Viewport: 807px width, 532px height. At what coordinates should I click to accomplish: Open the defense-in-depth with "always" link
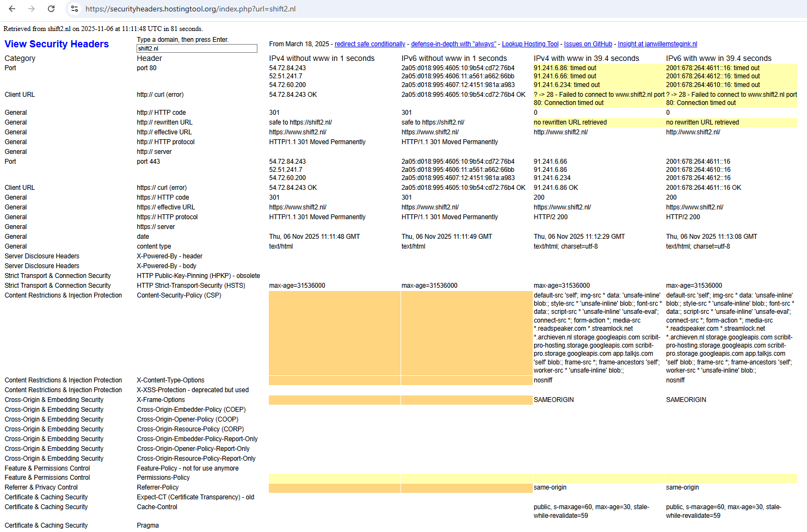pos(453,44)
